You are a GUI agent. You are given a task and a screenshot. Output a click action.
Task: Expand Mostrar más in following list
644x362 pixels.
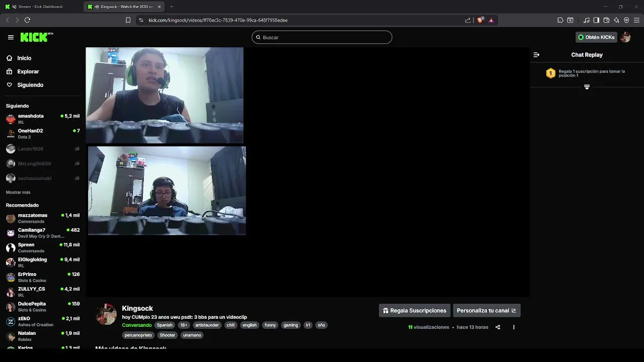(18, 193)
